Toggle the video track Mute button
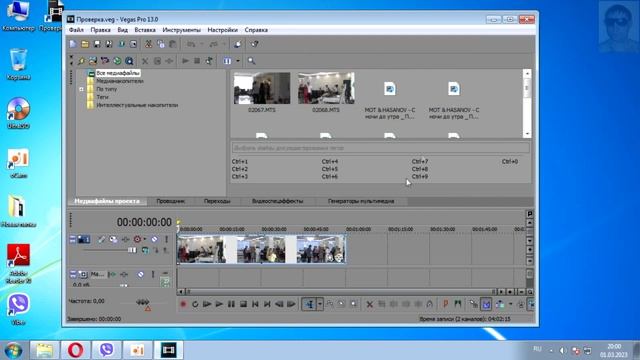The image size is (640, 360). pos(154,239)
